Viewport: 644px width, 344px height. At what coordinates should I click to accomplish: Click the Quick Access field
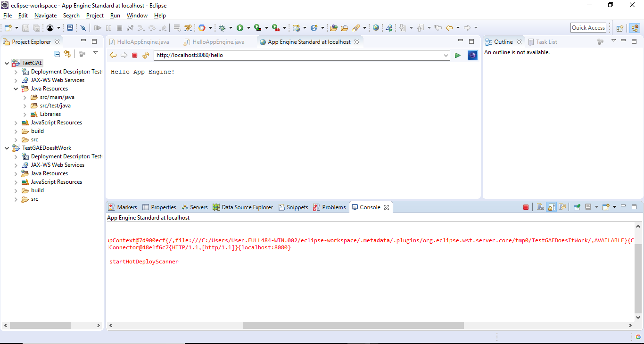(588, 28)
